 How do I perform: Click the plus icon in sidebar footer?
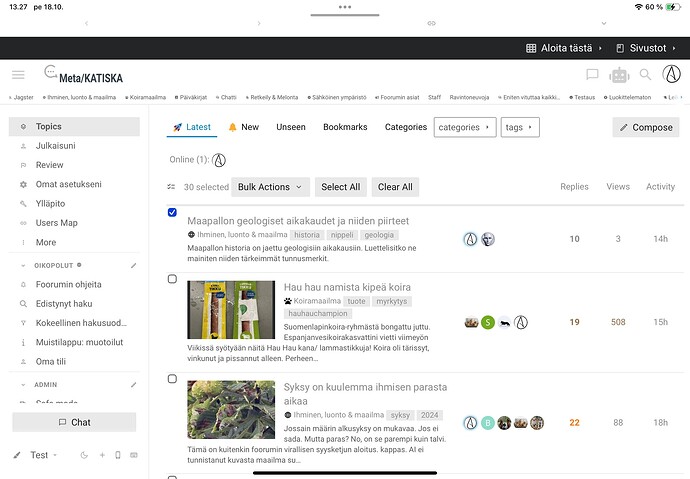[102, 455]
